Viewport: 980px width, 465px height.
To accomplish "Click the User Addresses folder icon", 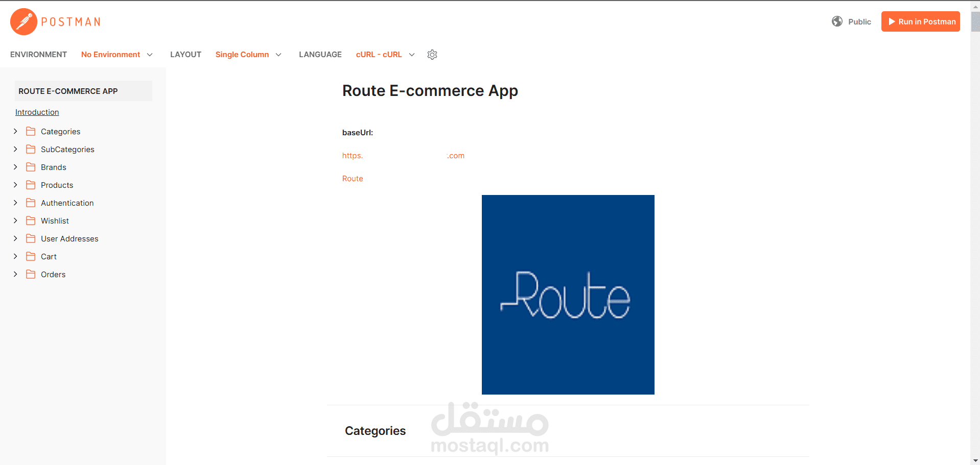I will coord(31,238).
